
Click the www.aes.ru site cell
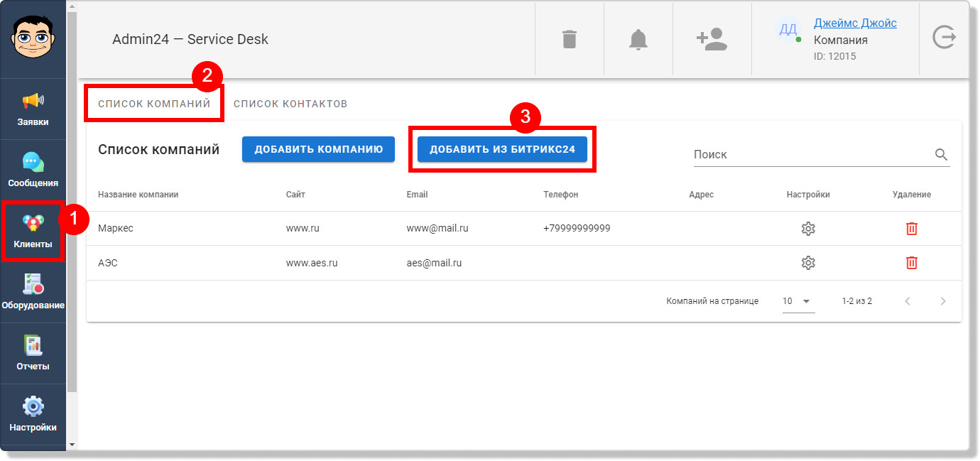pos(312,263)
